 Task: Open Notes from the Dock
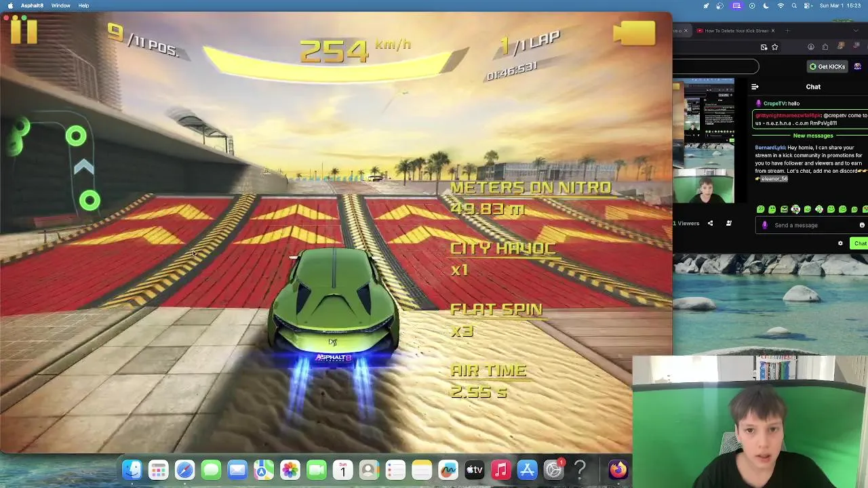[422, 470]
